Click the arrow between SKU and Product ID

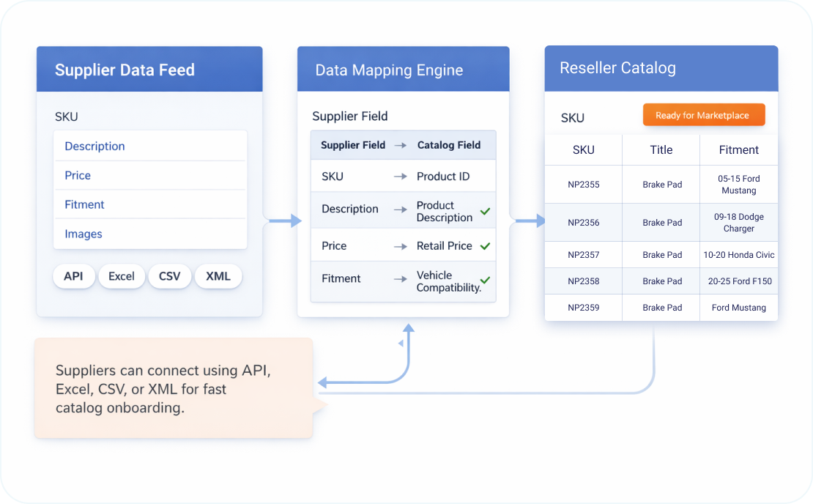(x=400, y=177)
